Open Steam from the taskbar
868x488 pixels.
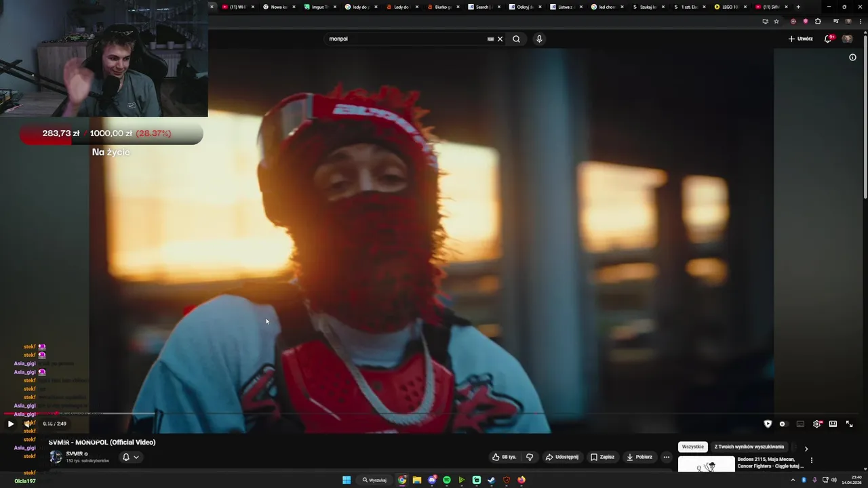coord(492,480)
